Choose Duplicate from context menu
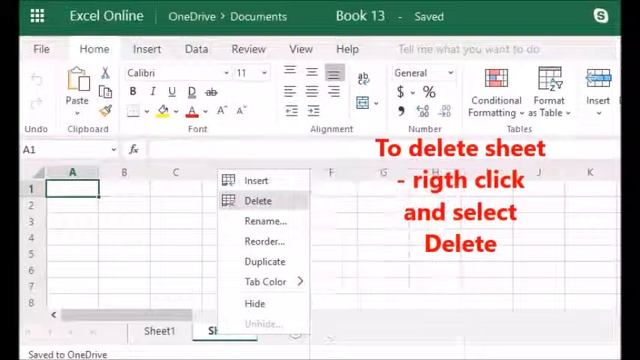 click(264, 262)
